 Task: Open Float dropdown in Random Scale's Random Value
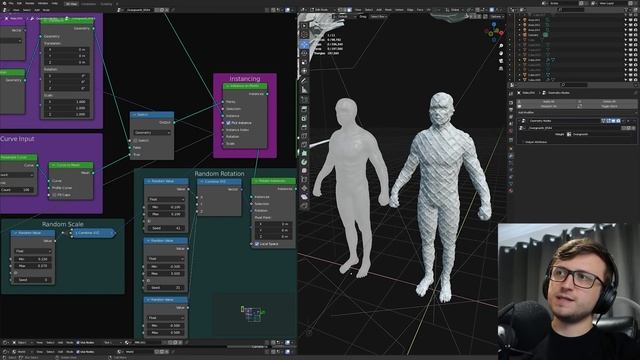(x=33, y=251)
